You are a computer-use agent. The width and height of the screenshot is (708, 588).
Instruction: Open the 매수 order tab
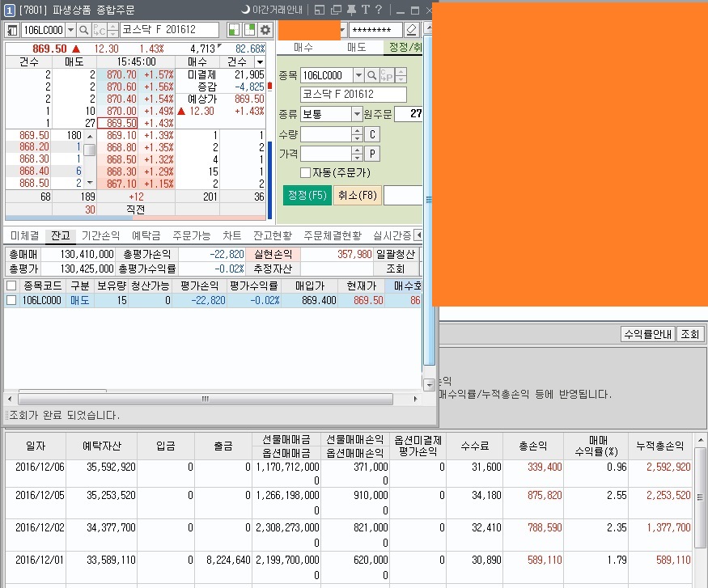coord(303,48)
